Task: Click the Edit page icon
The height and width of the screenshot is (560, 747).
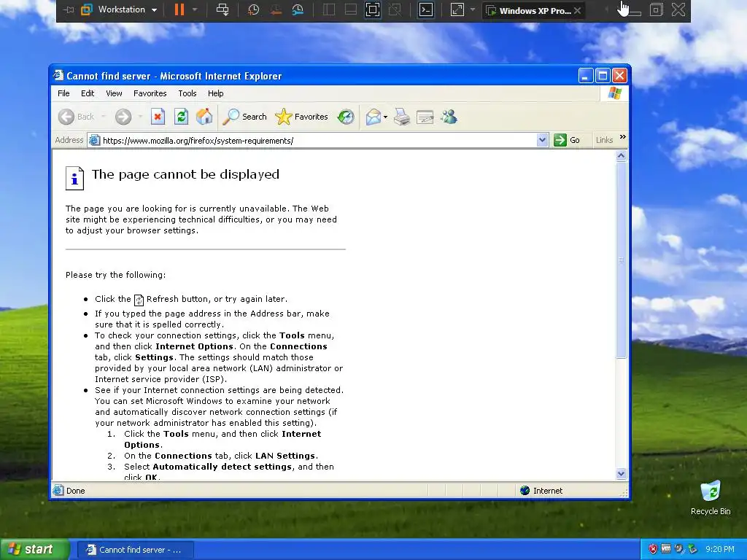Action: pyautogui.click(x=425, y=117)
